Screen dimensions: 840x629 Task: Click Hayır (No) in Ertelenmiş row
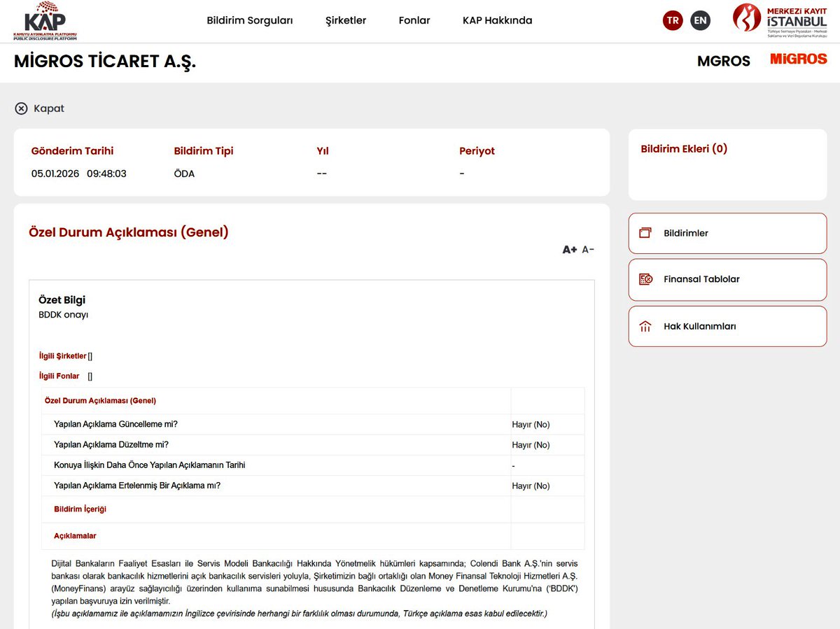(531, 486)
